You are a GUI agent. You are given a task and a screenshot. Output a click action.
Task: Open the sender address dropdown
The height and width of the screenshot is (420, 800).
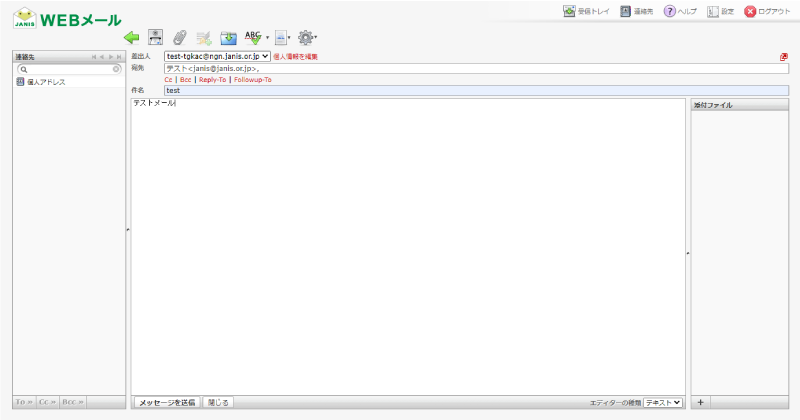217,56
